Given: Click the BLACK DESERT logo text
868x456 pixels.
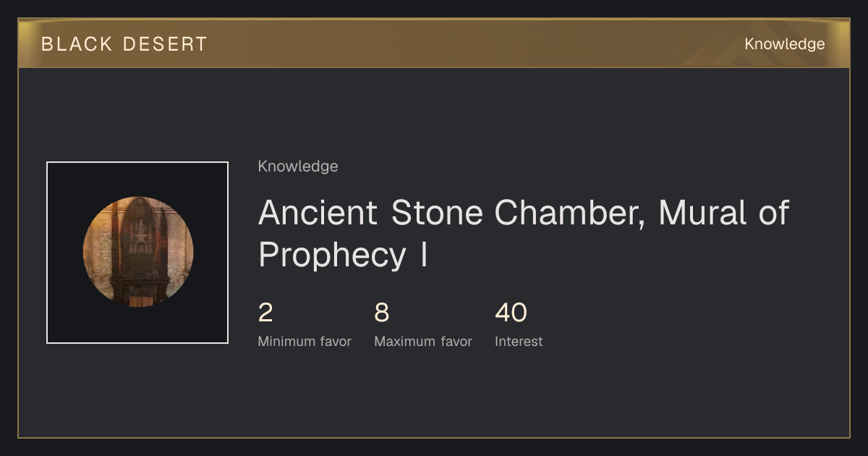Looking at the screenshot, I should pos(124,44).
